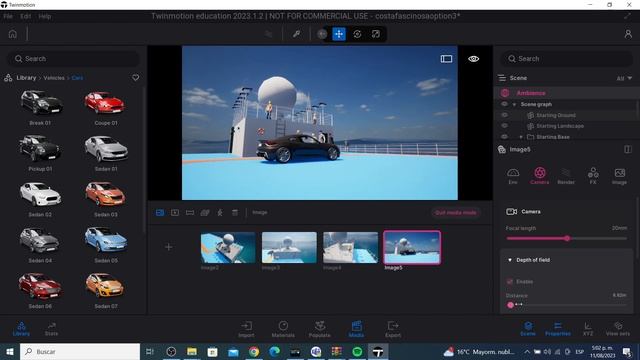Image resolution: width=640 pixels, height=360 pixels.
Task: Switch to the Camera settings tab
Action: [x=540, y=176]
